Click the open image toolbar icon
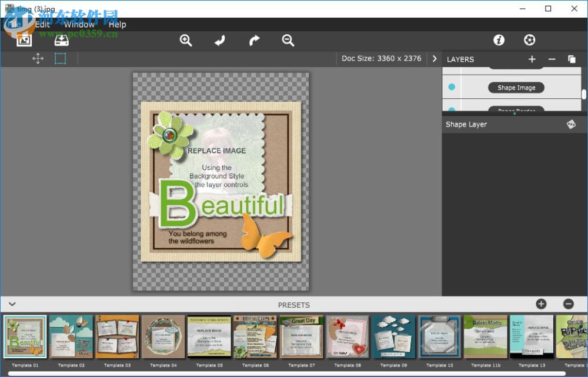 [x=24, y=40]
